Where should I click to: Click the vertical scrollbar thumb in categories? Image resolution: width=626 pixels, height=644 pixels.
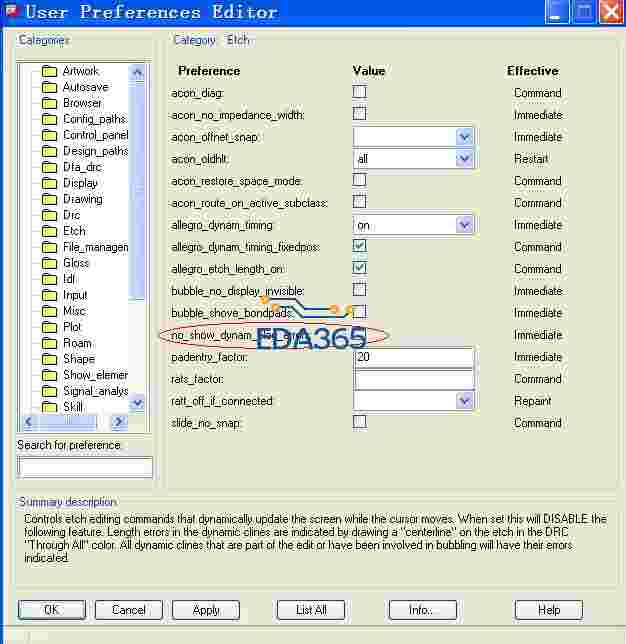pos(137,190)
